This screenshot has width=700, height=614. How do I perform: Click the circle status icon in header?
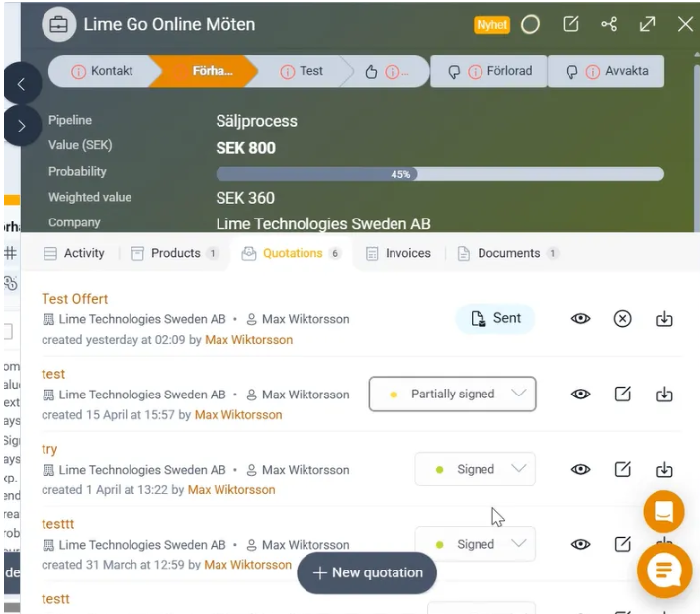pos(530,24)
